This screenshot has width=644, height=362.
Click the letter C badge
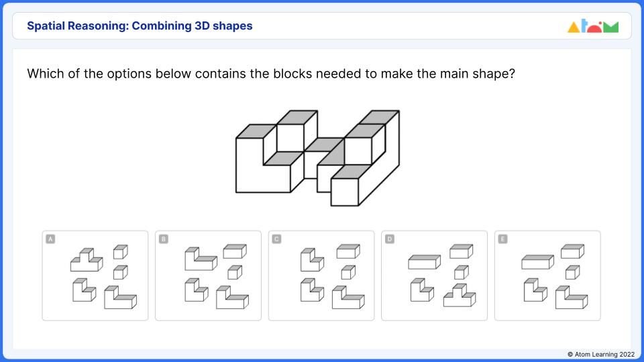(276, 239)
